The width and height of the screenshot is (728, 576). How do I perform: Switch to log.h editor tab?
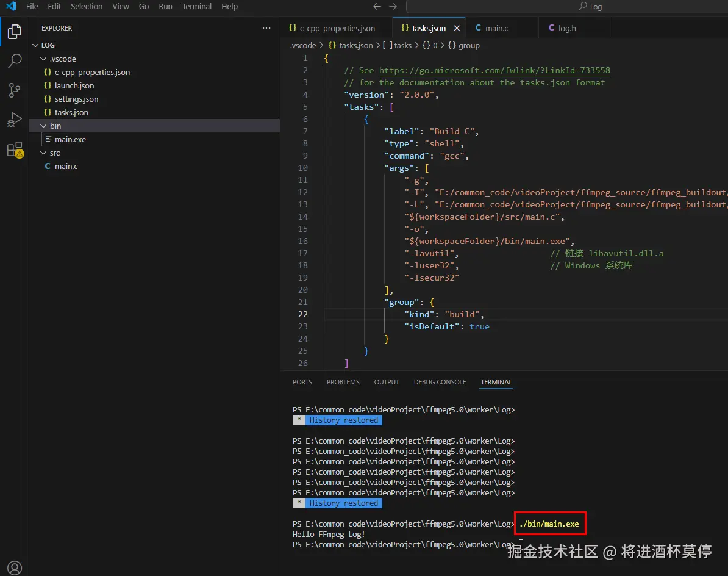pos(575,28)
